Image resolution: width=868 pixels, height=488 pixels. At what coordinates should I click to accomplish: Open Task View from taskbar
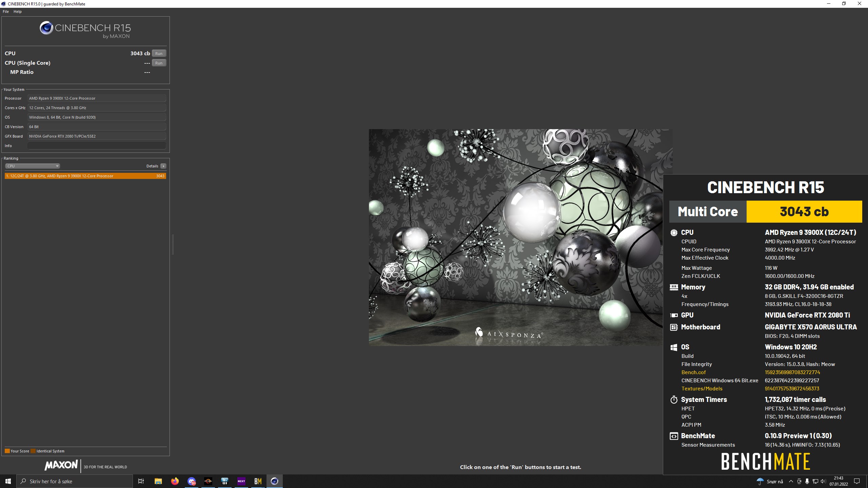click(141, 481)
